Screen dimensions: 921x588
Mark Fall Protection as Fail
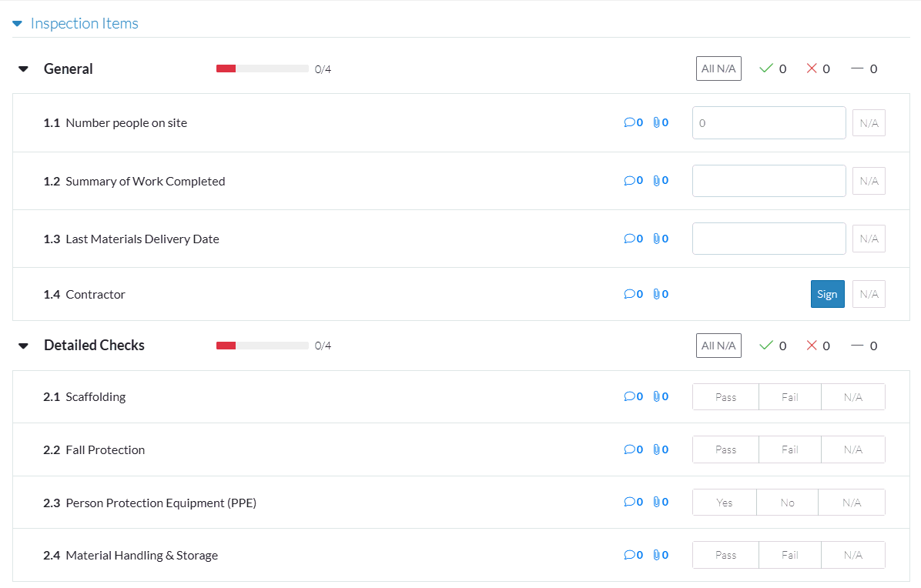789,449
